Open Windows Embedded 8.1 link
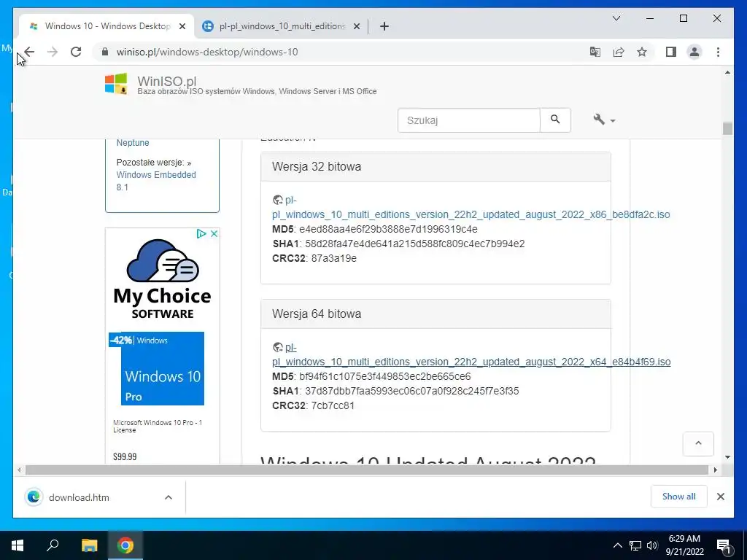The image size is (747, 560). click(156, 181)
